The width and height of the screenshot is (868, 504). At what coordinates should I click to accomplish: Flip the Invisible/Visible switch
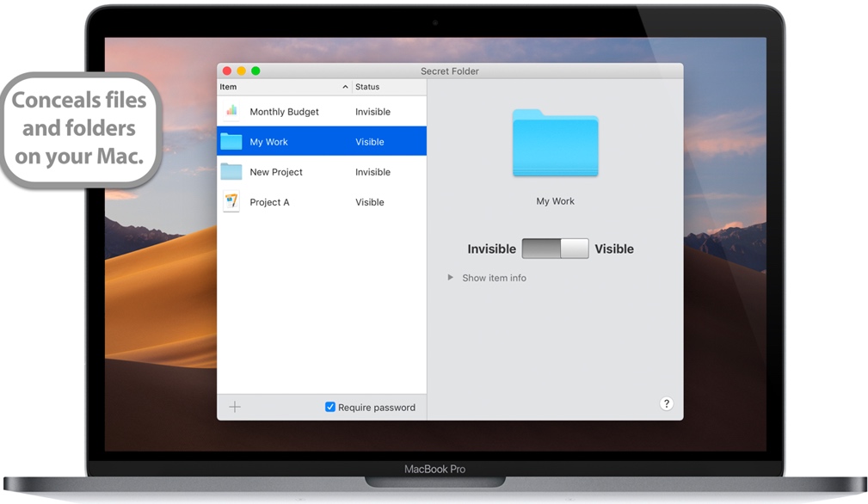pos(555,249)
